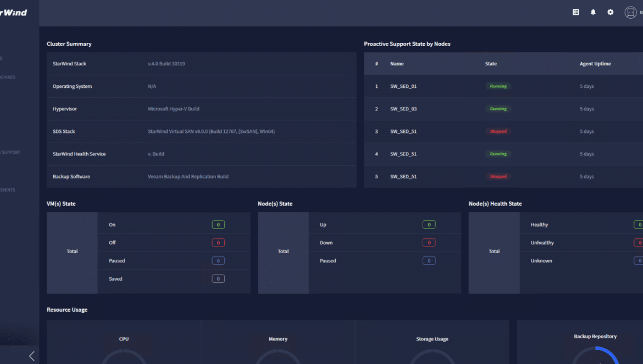This screenshot has height=364, width=643.
Task: Click the Unhealthy row label
Action: click(542, 243)
